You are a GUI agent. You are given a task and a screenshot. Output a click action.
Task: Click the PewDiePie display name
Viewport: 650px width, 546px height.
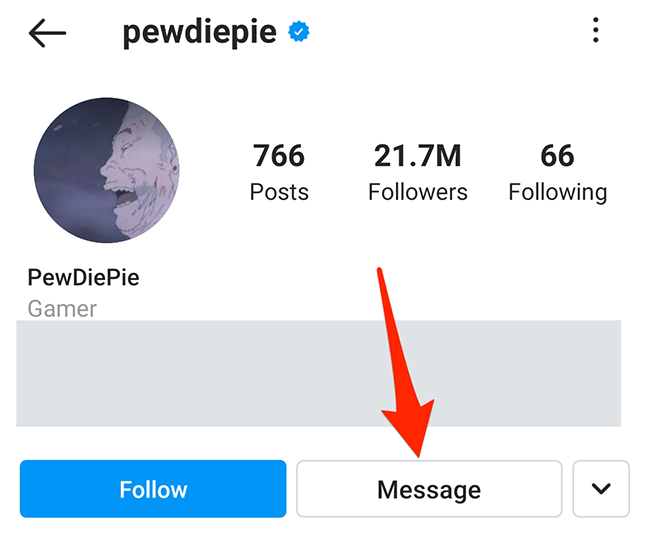(83, 277)
